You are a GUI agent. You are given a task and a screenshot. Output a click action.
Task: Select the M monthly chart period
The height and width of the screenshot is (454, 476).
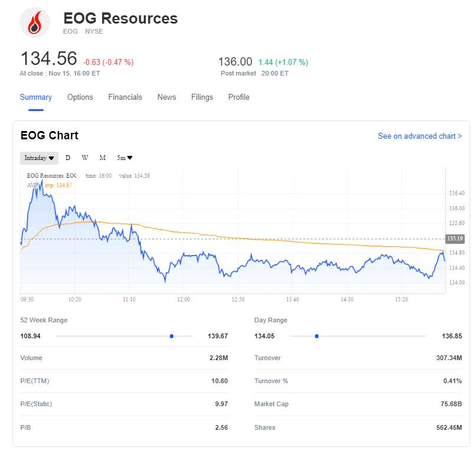tap(103, 158)
